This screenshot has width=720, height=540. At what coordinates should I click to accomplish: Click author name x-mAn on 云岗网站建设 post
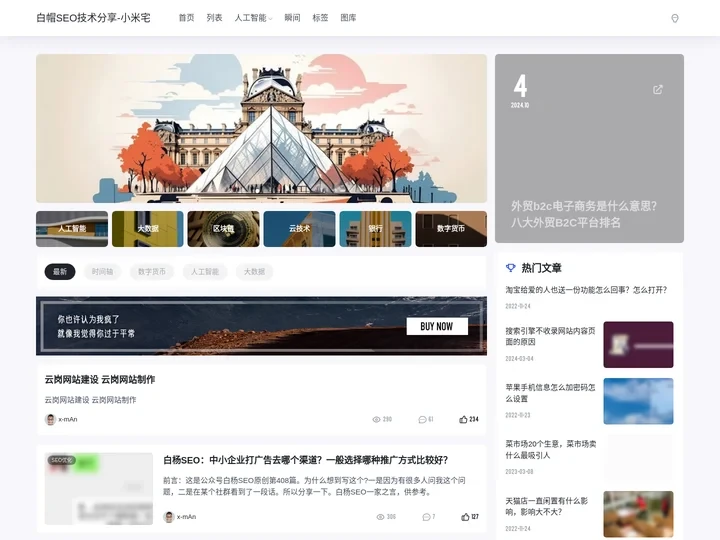click(68, 419)
